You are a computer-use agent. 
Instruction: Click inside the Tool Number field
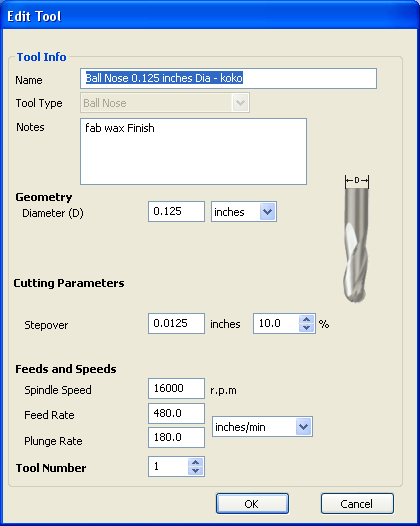(168, 466)
